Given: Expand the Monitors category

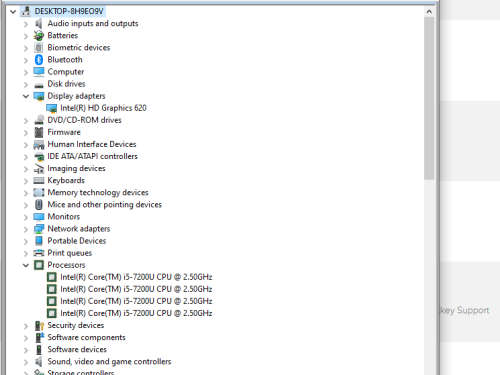Looking at the screenshot, I should [26, 217].
